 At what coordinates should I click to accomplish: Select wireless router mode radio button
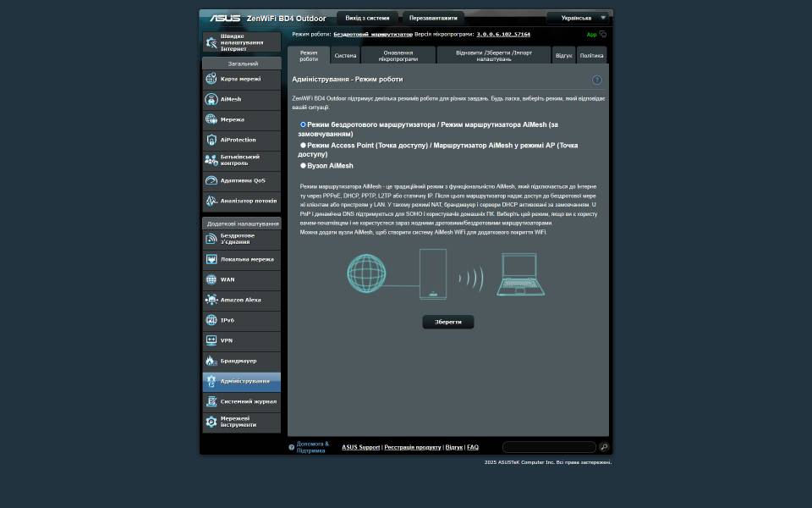pyautogui.click(x=304, y=124)
